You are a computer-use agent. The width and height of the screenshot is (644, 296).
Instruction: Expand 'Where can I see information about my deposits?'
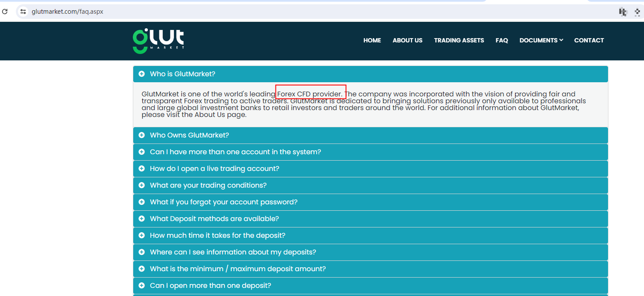[x=371, y=252]
